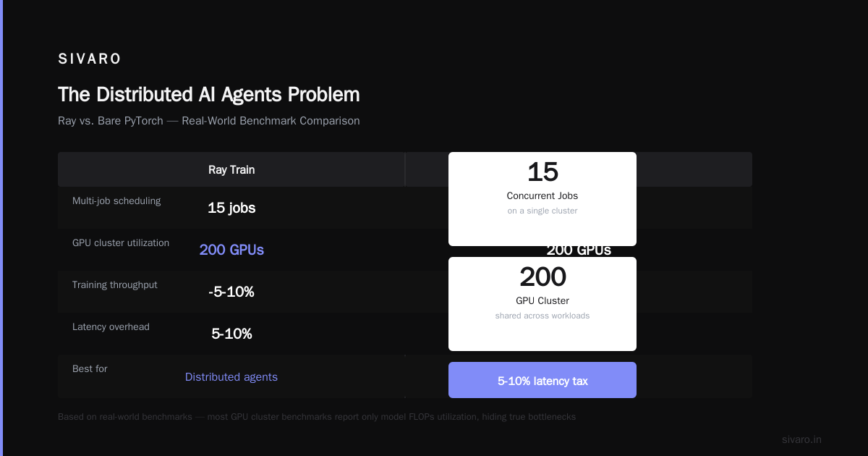This screenshot has width=868, height=456.
Task: Select the Training throughput row label
Action: click(115, 284)
